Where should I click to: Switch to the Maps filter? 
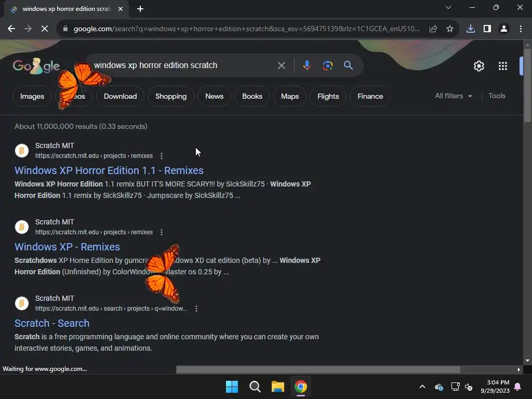pyautogui.click(x=290, y=96)
